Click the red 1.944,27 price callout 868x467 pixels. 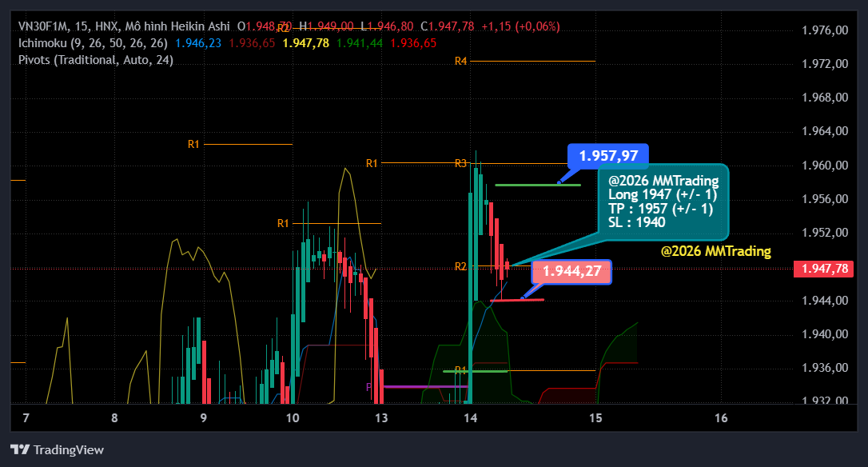tap(571, 271)
